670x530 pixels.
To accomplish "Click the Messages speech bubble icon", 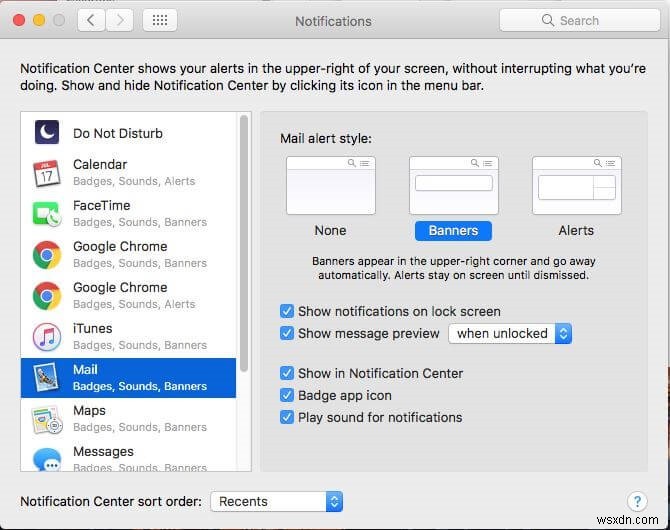I will point(47,460).
